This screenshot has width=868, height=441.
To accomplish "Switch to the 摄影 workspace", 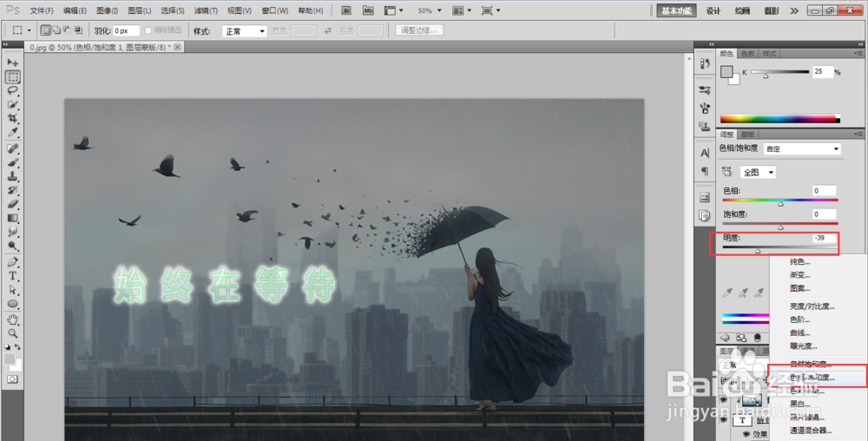I will tap(772, 11).
